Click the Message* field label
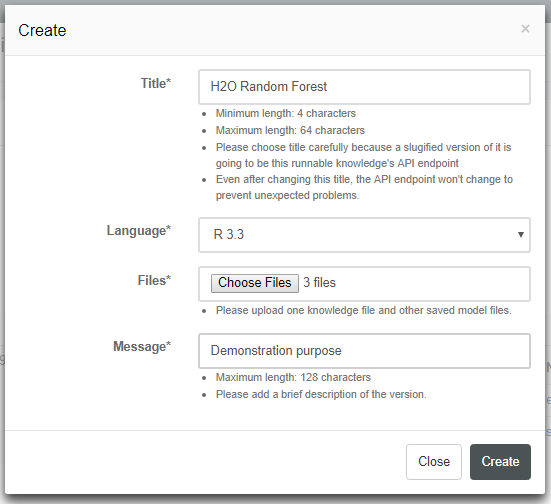Viewport: 551px width, 504px height. (142, 347)
